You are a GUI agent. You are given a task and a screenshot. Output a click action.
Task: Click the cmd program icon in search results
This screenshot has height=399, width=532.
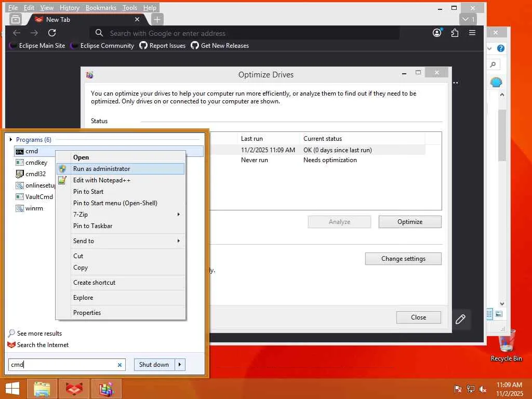(x=20, y=151)
